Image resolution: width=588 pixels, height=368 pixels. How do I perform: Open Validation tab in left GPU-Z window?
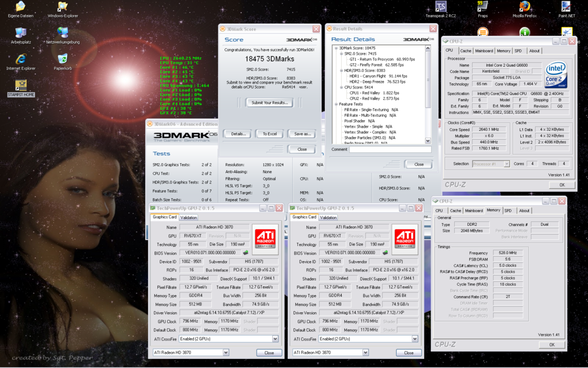[188, 217]
